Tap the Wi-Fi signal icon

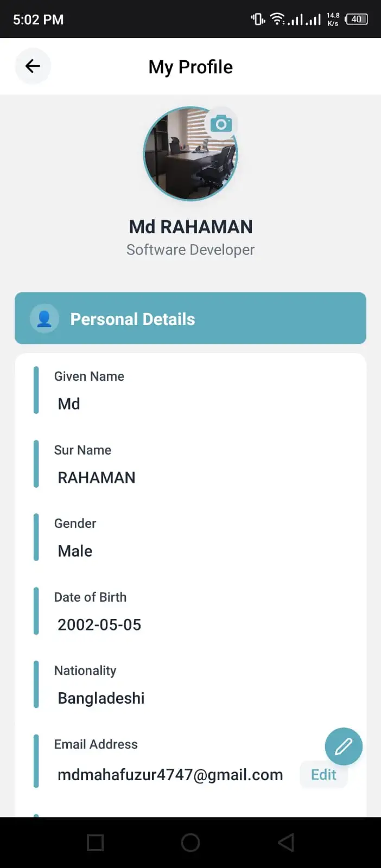(277, 20)
